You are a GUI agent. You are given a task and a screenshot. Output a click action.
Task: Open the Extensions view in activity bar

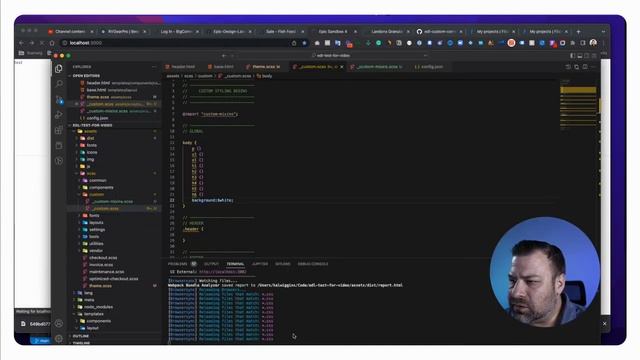(59, 130)
